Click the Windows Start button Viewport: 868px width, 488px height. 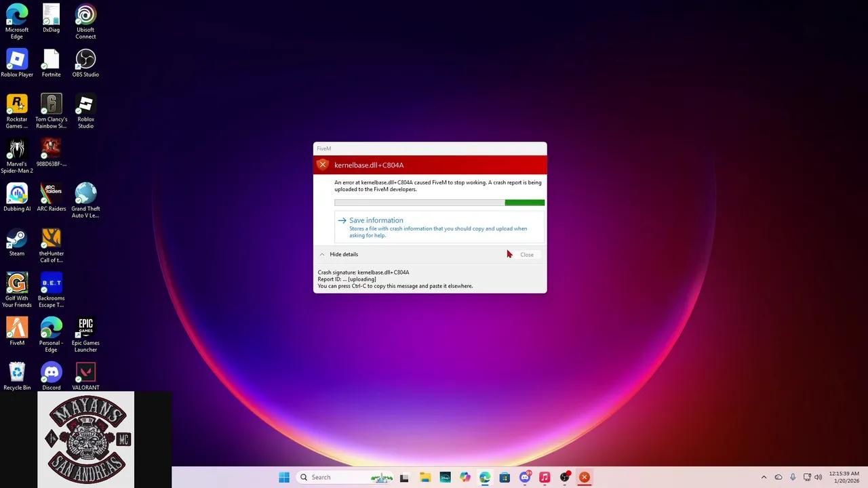pos(284,477)
